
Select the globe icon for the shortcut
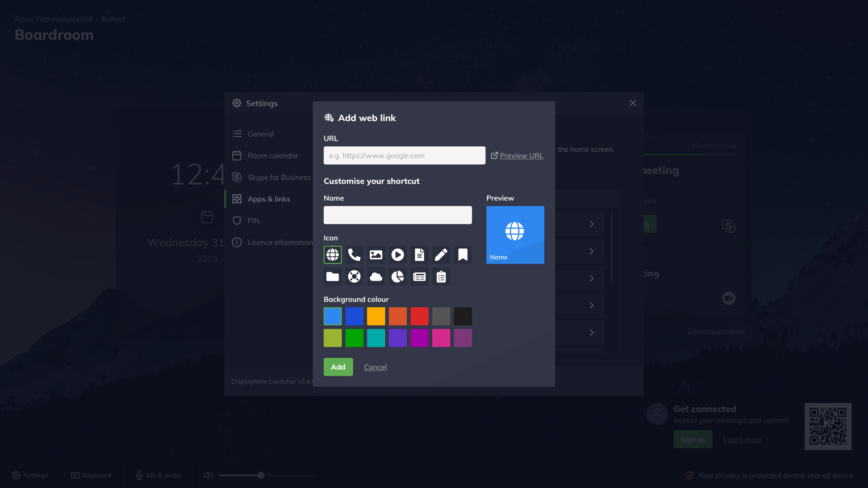[332, 254]
